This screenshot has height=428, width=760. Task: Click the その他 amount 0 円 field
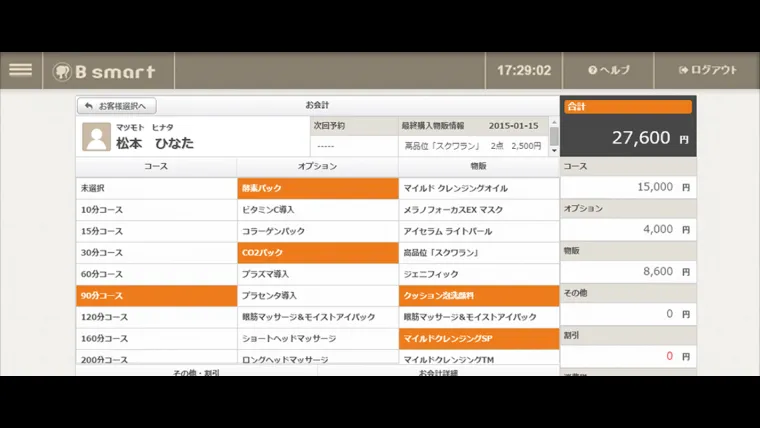(628, 314)
